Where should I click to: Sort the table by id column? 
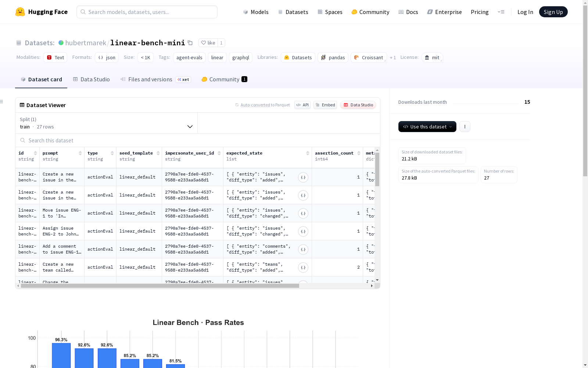coord(35,153)
